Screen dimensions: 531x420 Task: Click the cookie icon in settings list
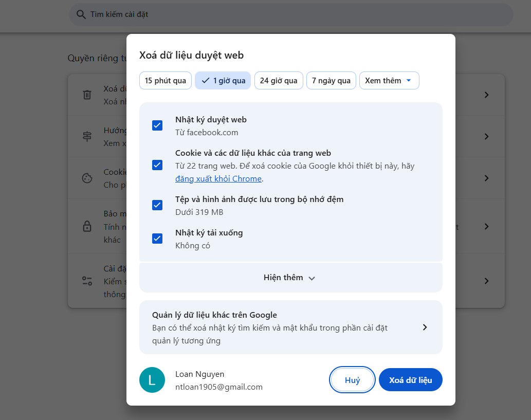click(87, 178)
